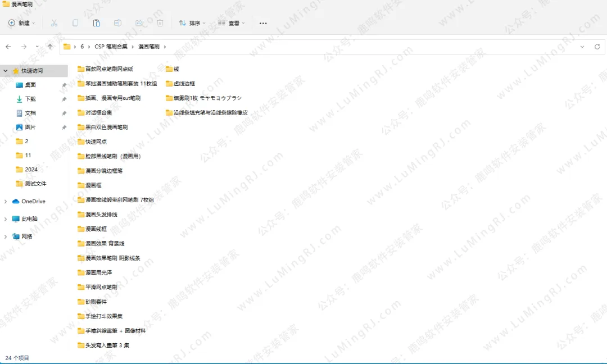Image resolution: width=607 pixels, height=364 pixels.
Task: Click the Delete trash icon
Action: pos(160,23)
